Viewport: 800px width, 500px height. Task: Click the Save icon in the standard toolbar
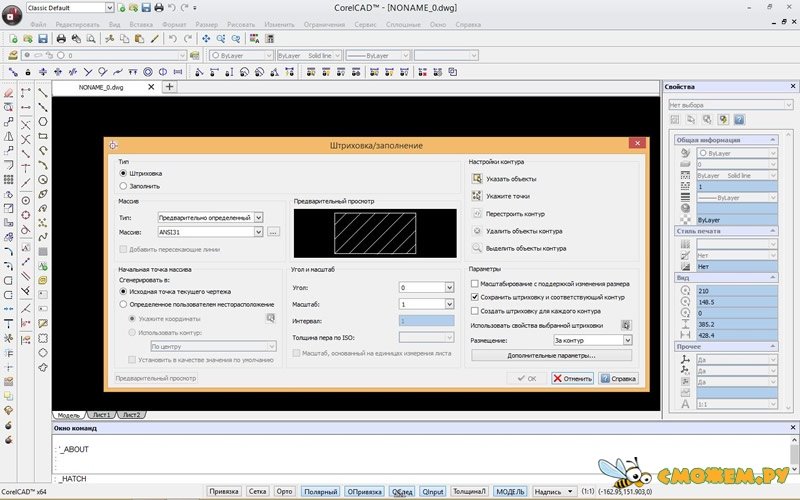click(x=44, y=39)
